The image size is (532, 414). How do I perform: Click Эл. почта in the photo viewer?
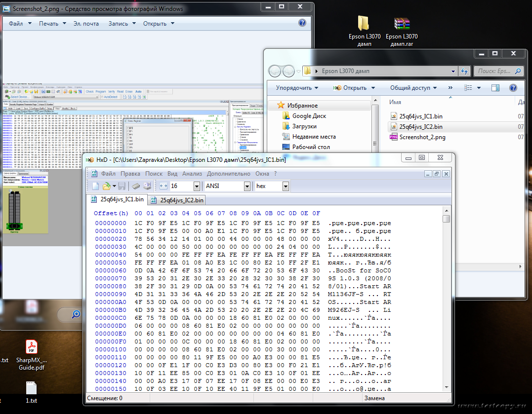click(86, 24)
